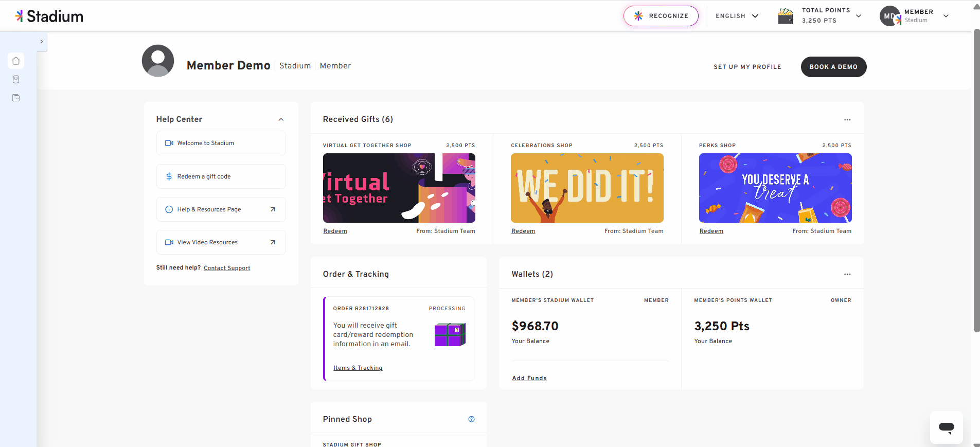Click Set Up My Profile
The width and height of the screenshot is (980, 447).
[x=747, y=67]
